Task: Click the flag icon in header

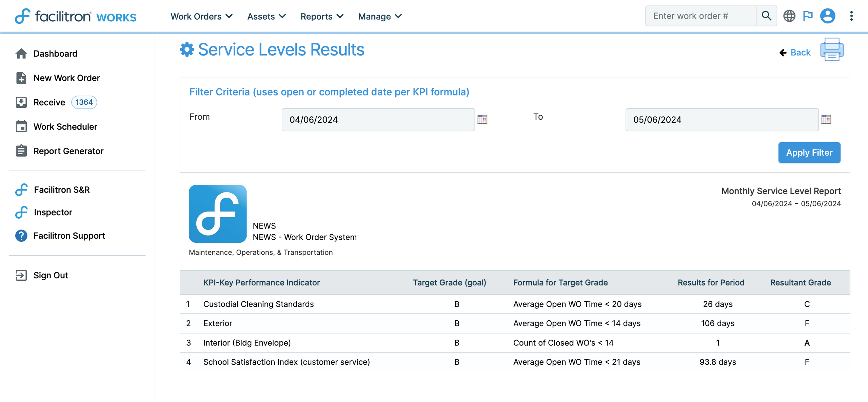Action: tap(808, 16)
